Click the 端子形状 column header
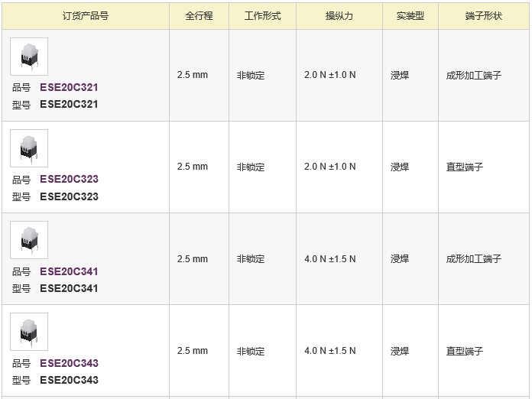Viewport: 532px width, 399px height. pyautogui.click(x=484, y=16)
